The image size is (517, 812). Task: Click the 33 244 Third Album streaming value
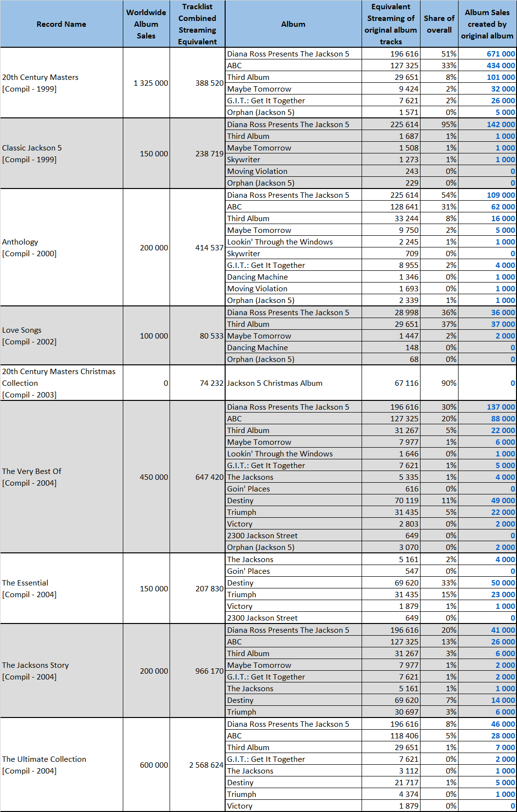point(406,219)
